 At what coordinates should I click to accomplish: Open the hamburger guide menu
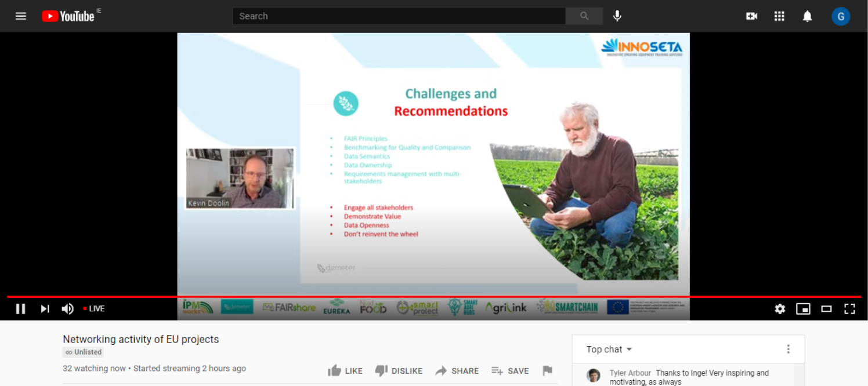21,16
